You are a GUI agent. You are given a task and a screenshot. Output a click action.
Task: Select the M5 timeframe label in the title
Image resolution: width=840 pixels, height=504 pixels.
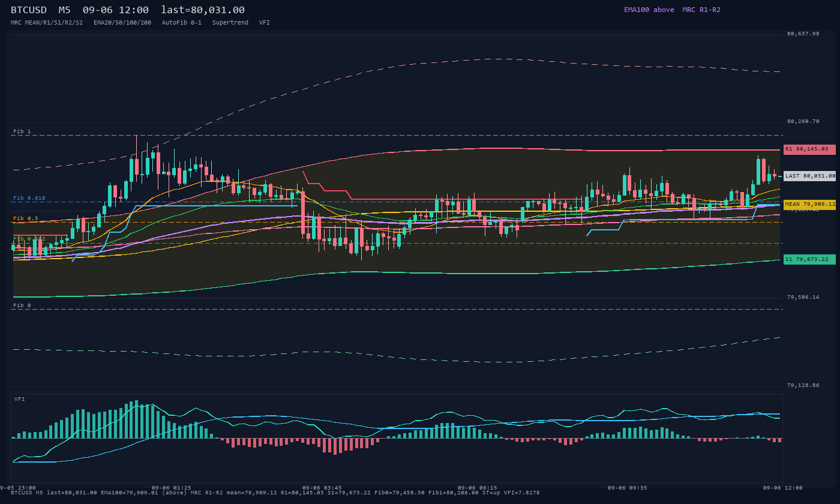65,10
